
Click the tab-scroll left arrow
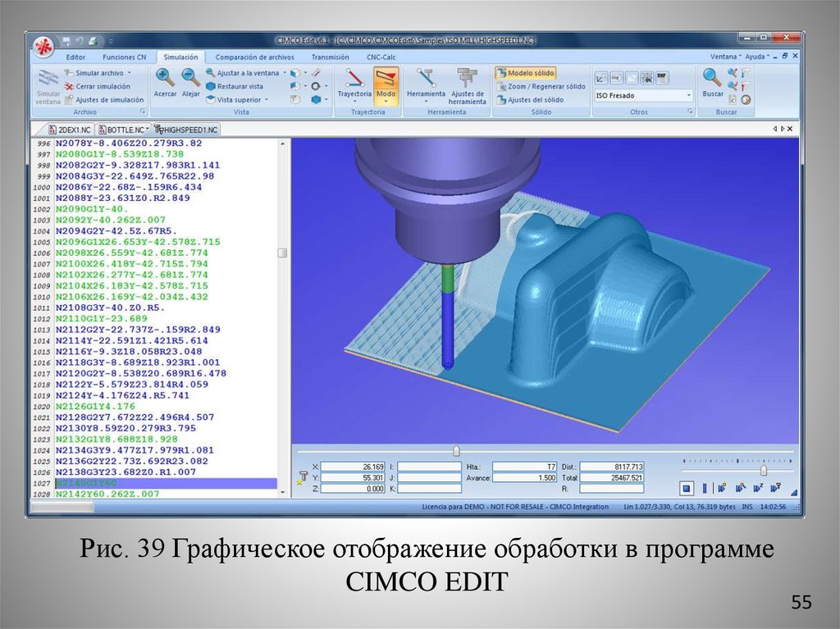pos(774,129)
